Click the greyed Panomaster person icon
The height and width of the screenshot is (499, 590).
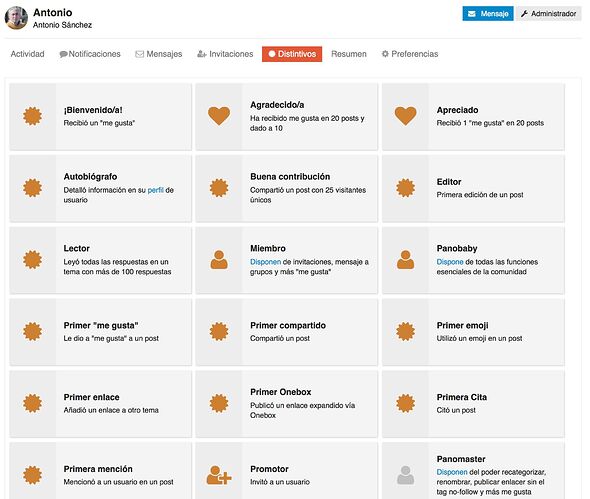[405, 475]
